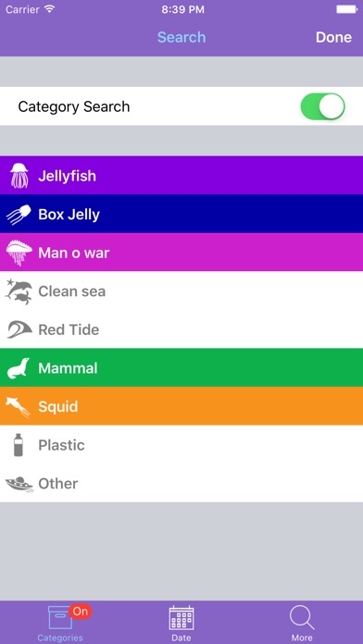Viewport: 363px width, 644px height.
Task: Turn off the Category Search switch
Action: tap(322, 106)
